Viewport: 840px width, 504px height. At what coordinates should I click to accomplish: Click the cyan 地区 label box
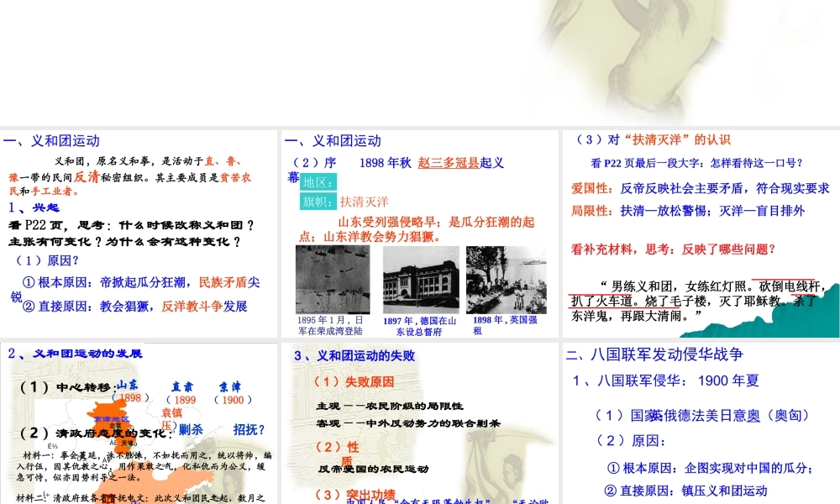(x=318, y=182)
